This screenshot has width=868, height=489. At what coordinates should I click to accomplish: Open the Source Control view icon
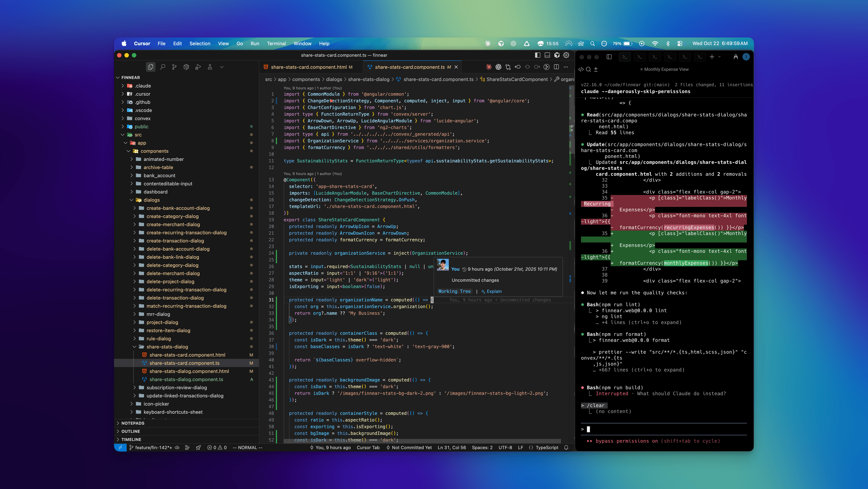coord(174,67)
